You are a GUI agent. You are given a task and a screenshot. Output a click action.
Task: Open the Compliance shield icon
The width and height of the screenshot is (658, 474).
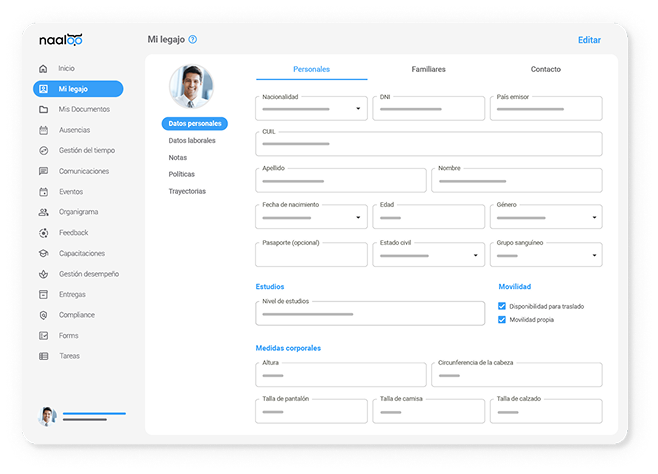tap(43, 315)
